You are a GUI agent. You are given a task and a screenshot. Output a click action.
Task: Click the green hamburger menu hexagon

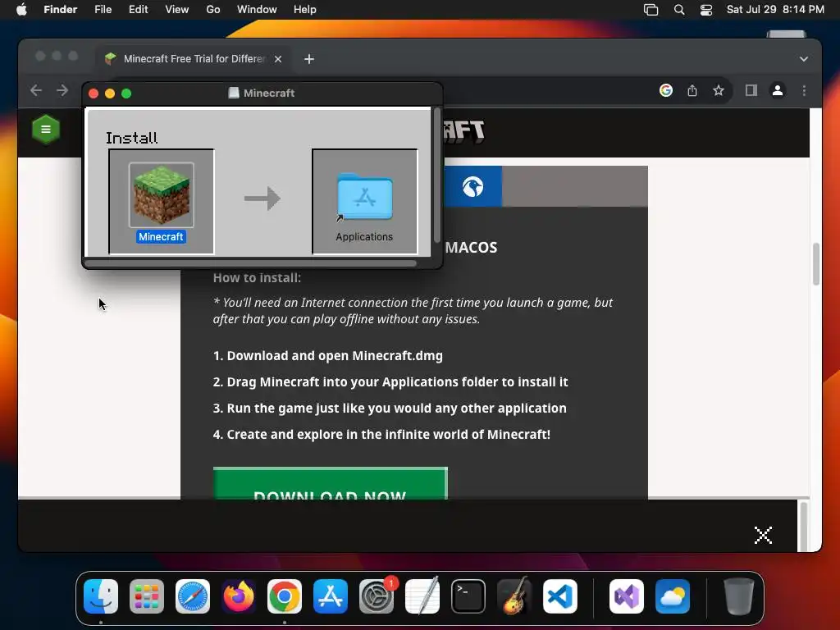point(46,129)
